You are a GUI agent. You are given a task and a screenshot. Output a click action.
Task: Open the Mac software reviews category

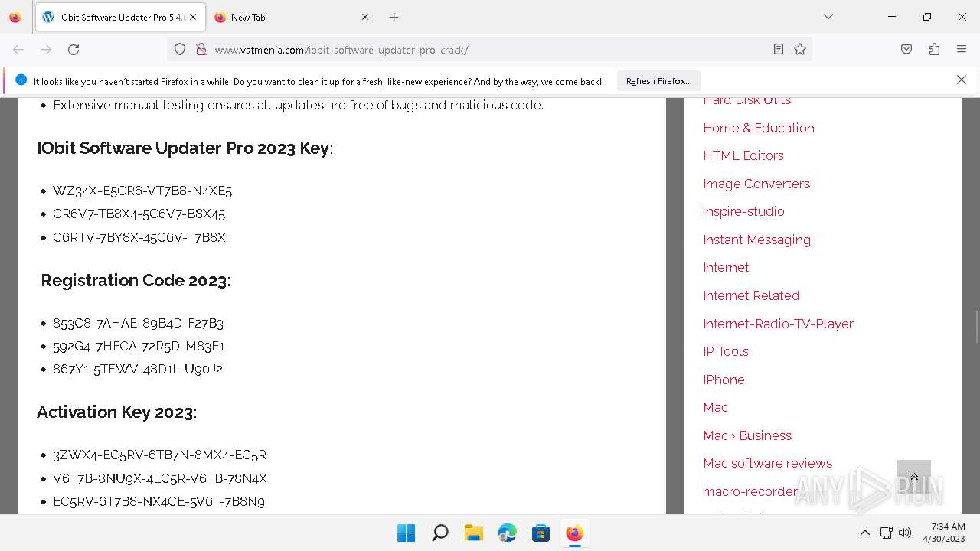[x=767, y=463]
